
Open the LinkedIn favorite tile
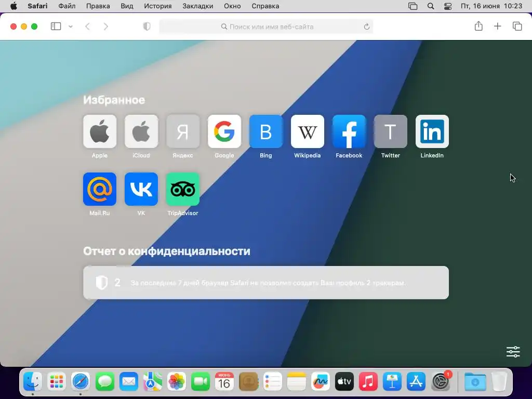pos(432,131)
